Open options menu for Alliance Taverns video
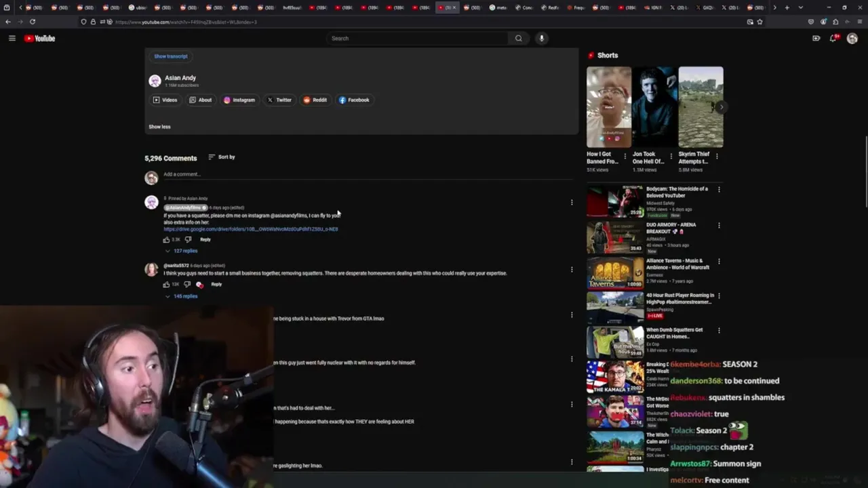 [x=719, y=261]
